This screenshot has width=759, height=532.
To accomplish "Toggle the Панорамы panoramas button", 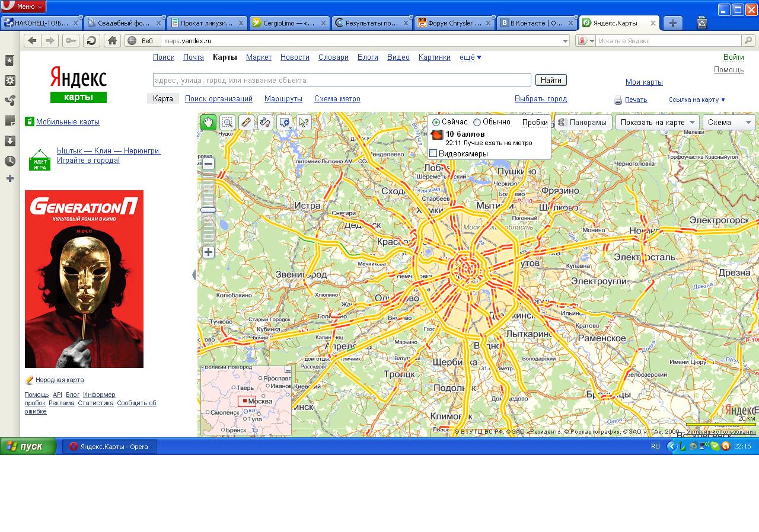I will click(583, 123).
